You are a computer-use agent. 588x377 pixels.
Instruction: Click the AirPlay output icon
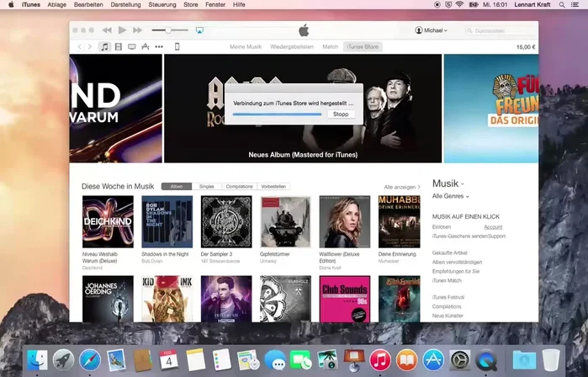coord(199,30)
